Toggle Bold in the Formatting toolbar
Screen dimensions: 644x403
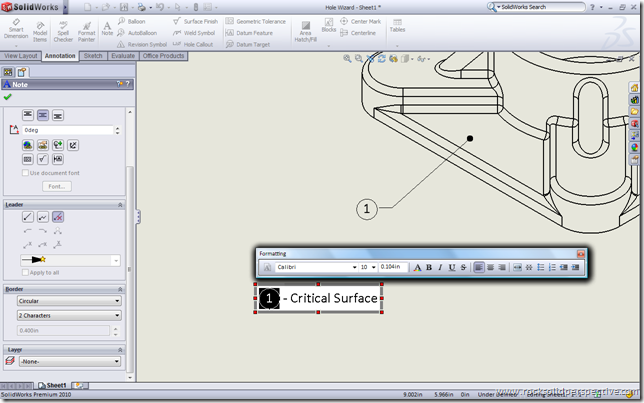429,267
